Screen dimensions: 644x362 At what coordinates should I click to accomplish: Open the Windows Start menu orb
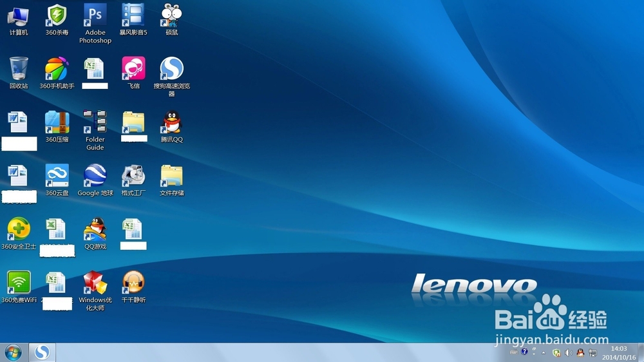(13, 352)
